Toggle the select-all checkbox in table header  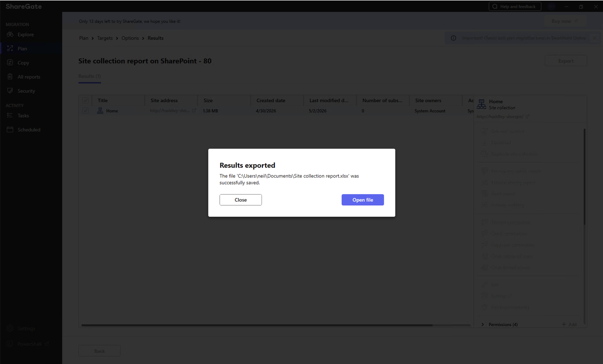click(x=85, y=100)
